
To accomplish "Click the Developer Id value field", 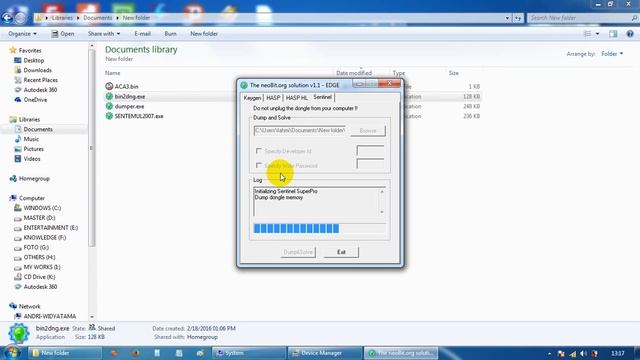I will (370, 151).
